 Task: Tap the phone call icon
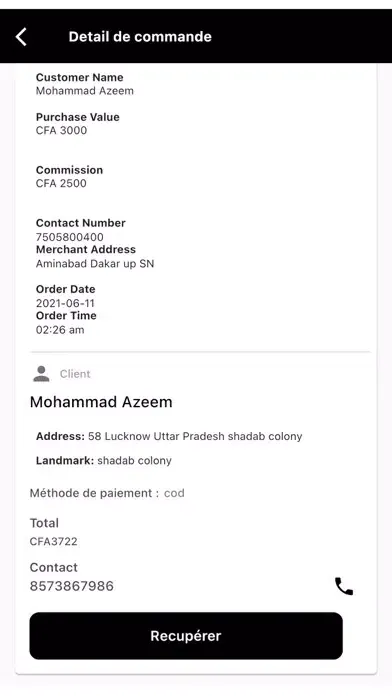coord(344,586)
